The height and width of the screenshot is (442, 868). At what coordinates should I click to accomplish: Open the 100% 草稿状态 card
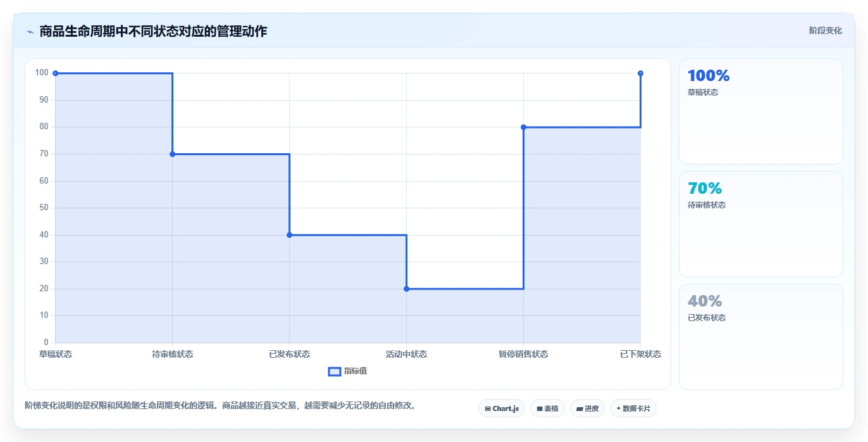click(761, 111)
